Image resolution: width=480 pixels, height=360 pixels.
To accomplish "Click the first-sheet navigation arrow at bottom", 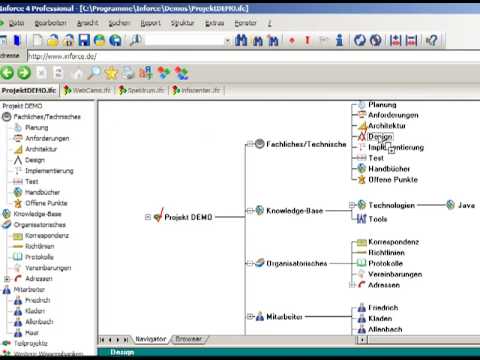I will [x=102, y=340].
